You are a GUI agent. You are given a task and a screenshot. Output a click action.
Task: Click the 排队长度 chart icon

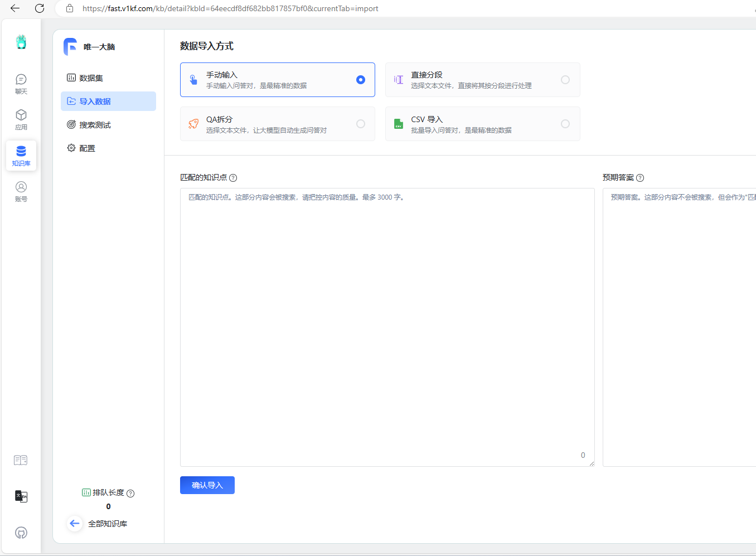coord(86,492)
